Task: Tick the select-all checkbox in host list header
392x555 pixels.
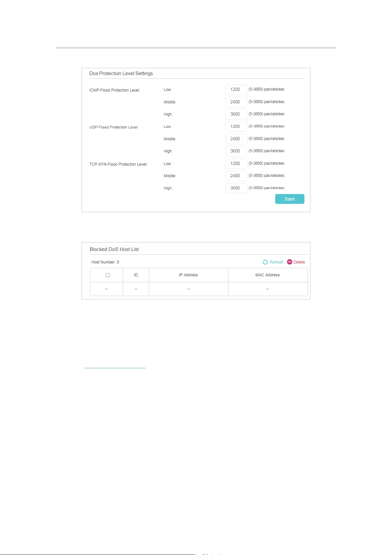Action: click(108, 275)
